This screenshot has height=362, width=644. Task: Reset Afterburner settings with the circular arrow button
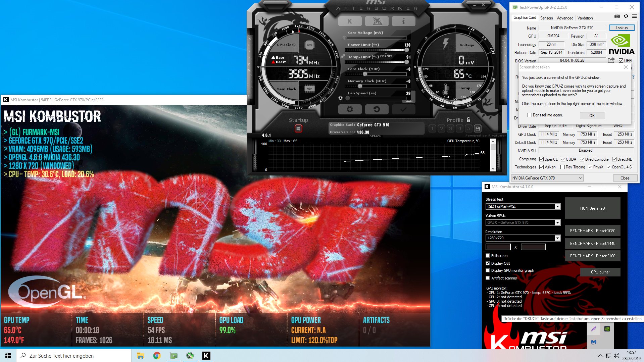click(377, 109)
